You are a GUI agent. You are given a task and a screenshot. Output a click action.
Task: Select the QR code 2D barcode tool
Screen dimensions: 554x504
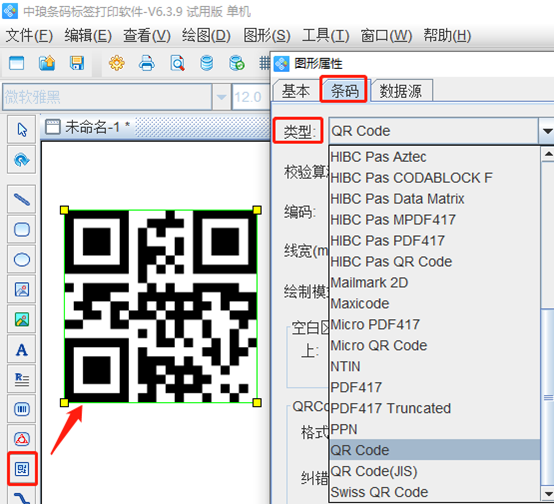click(22, 469)
